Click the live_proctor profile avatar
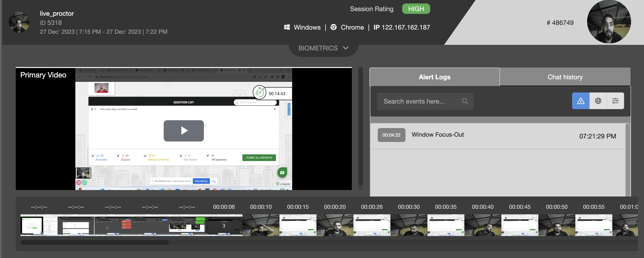The height and width of the screenshot is (258, 644). [19, 22]
